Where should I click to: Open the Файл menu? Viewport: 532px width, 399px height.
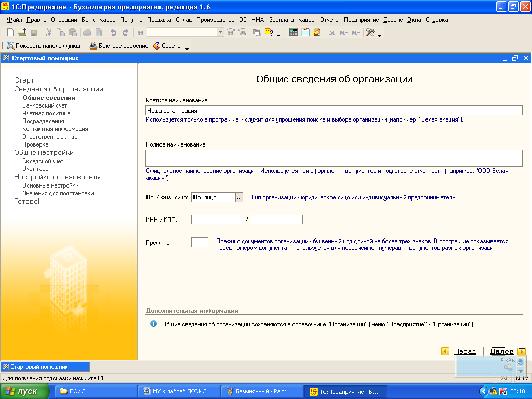[x=15, y=20]
